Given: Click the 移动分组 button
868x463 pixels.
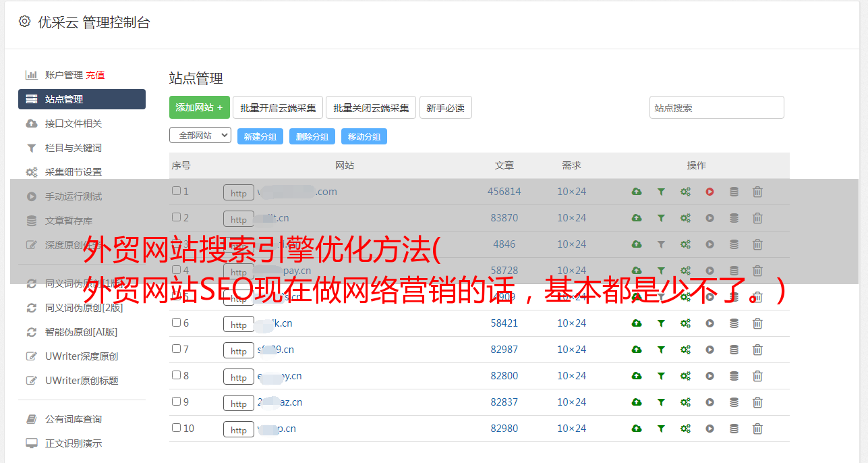Looking at the screenshot, I should click(364, 136).
